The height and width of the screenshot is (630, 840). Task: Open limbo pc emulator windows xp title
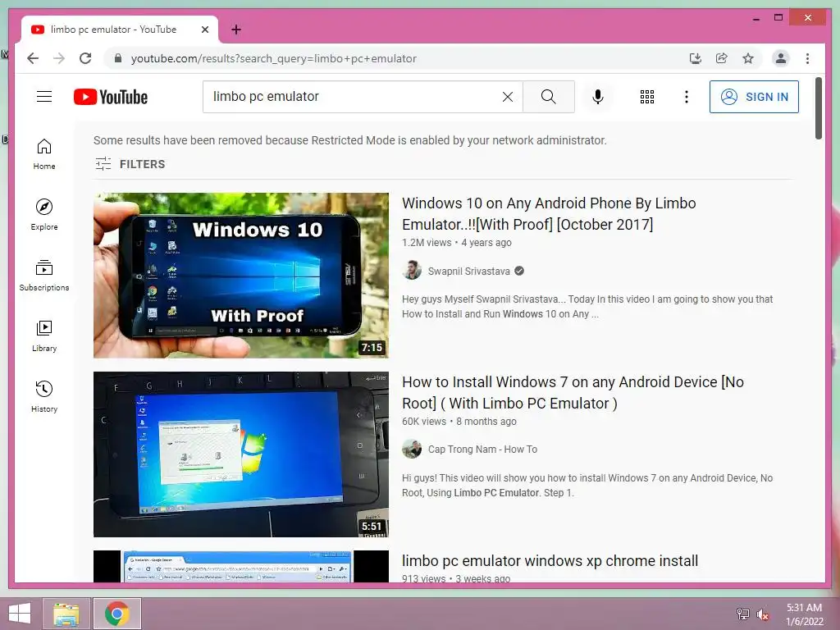[x=550, y=561]
